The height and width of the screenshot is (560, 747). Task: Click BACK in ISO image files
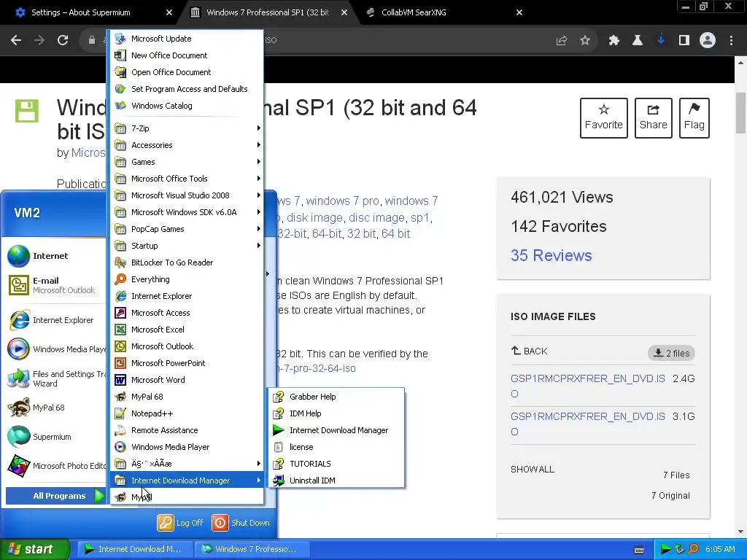tap(530, 351)
